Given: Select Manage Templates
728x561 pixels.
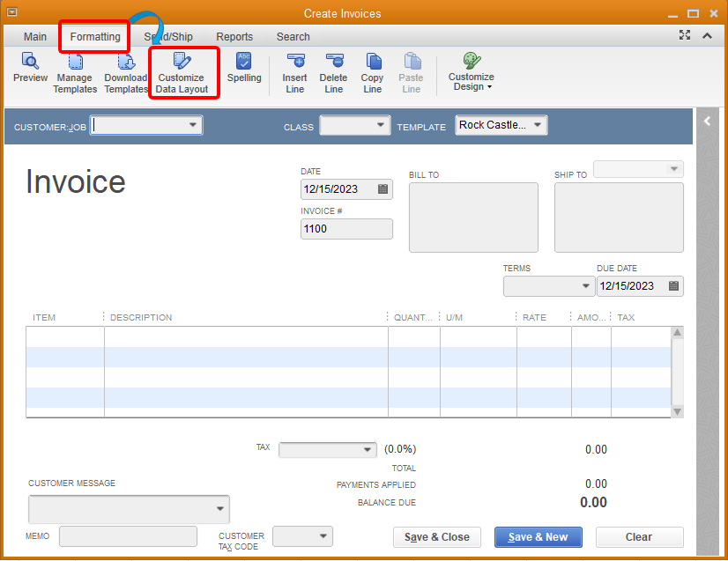Looking at the screenshot, I should [x=74, y=72].
